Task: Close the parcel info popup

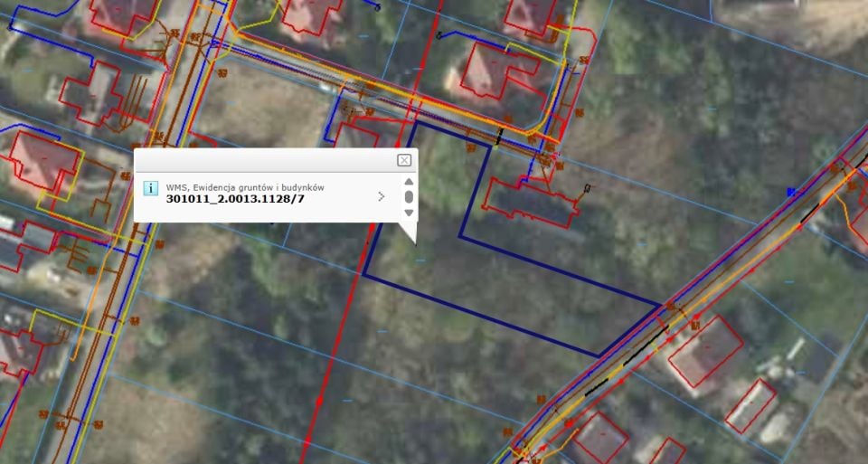Action: [x=404, y=160]
